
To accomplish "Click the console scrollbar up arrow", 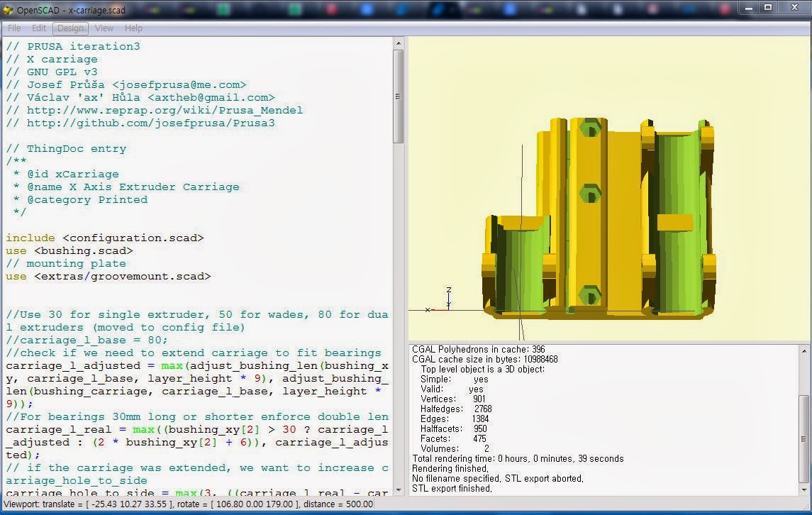I will (803, 351).
